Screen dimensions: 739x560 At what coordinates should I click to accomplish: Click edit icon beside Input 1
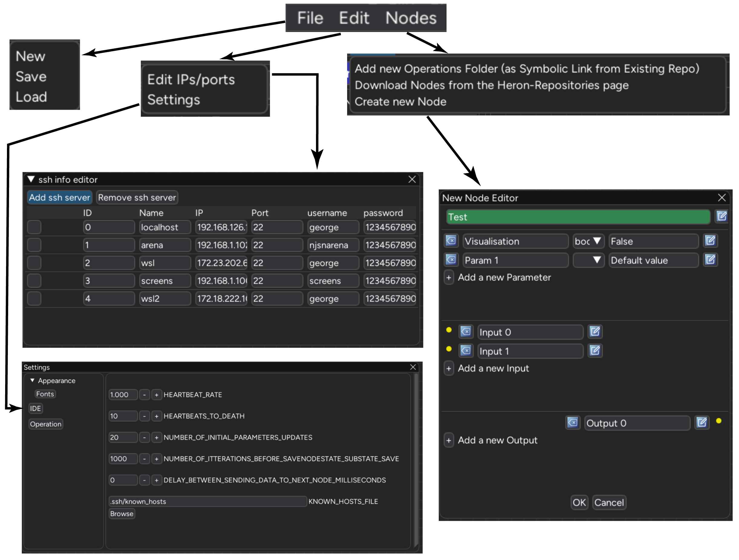point(595,351)
